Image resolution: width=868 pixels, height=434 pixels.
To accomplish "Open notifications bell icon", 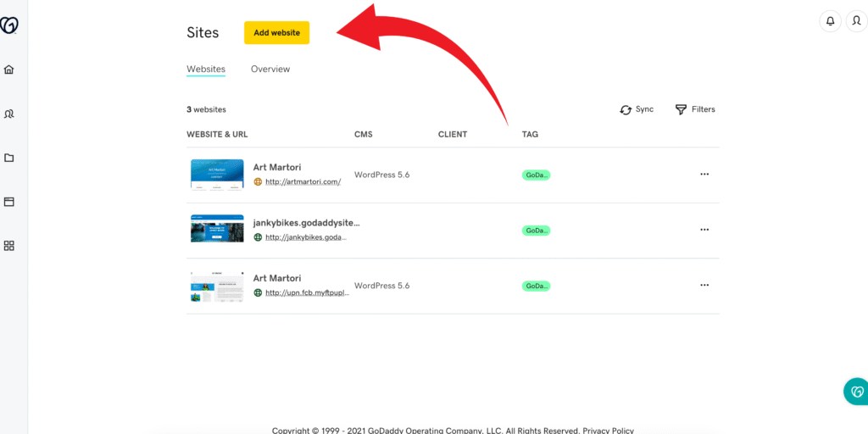I will (830, 21).
